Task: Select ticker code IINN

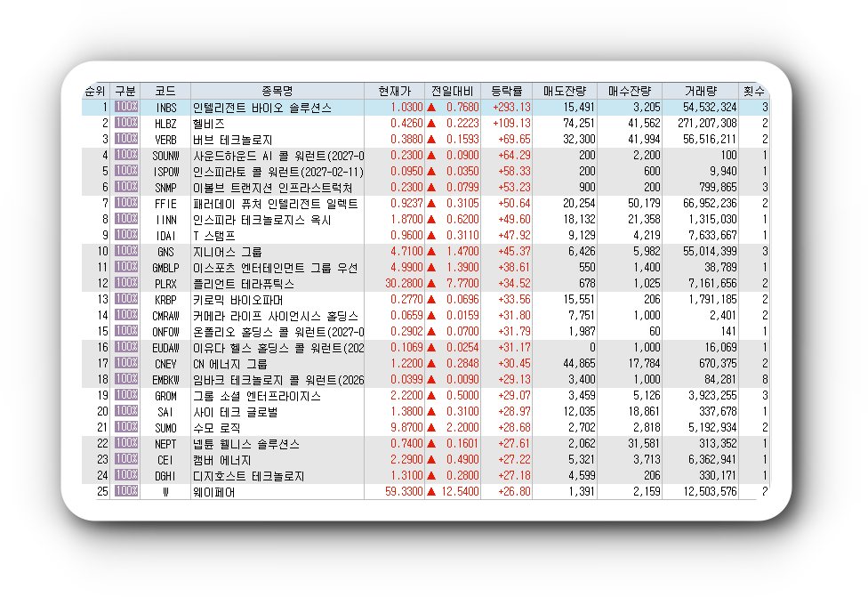Action: (x=165, y=220)
